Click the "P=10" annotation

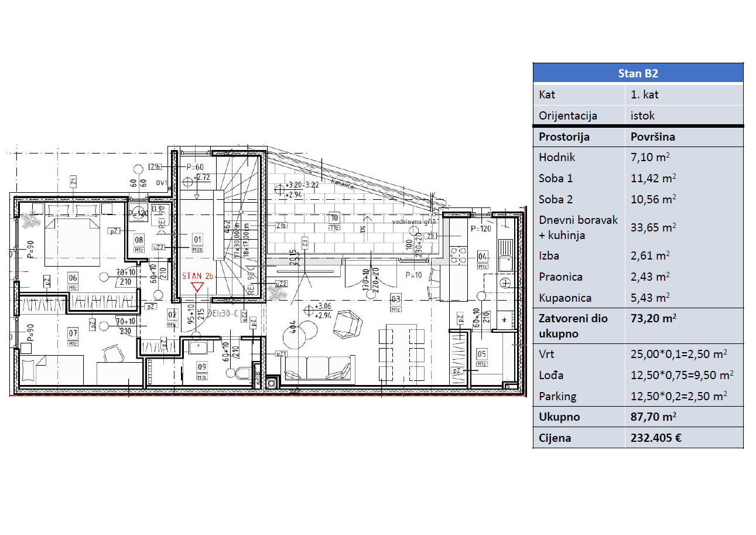pyautogui.click(x=414, y=274)
